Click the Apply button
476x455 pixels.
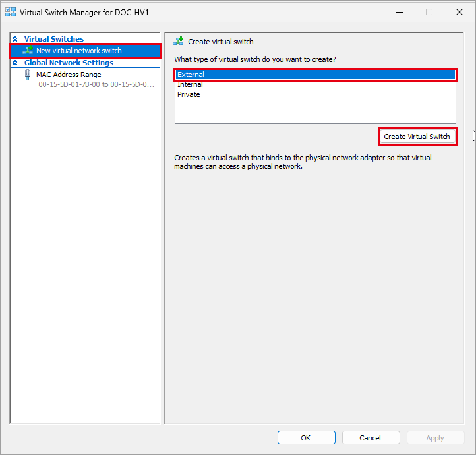pyautogui.click(x=435, y=438)
